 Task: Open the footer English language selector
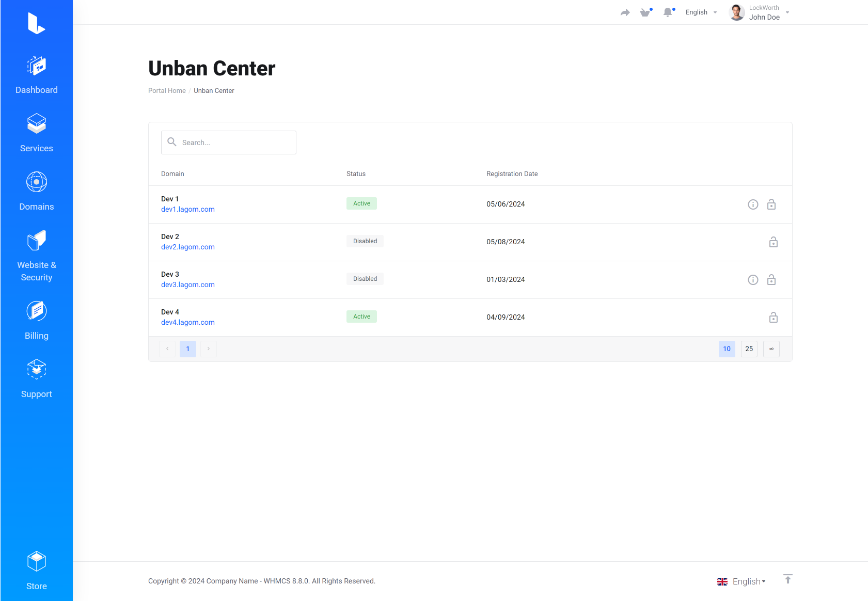click(741, 581)
